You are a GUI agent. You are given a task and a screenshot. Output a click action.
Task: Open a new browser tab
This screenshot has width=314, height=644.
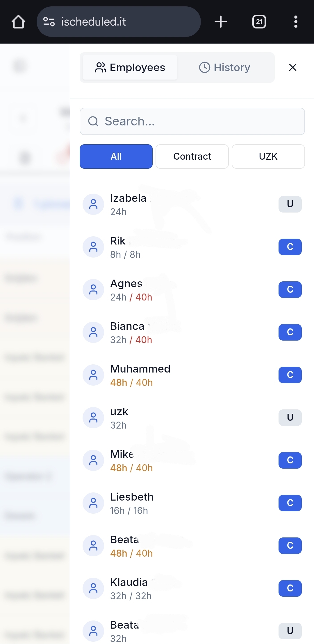click(221, 22)
